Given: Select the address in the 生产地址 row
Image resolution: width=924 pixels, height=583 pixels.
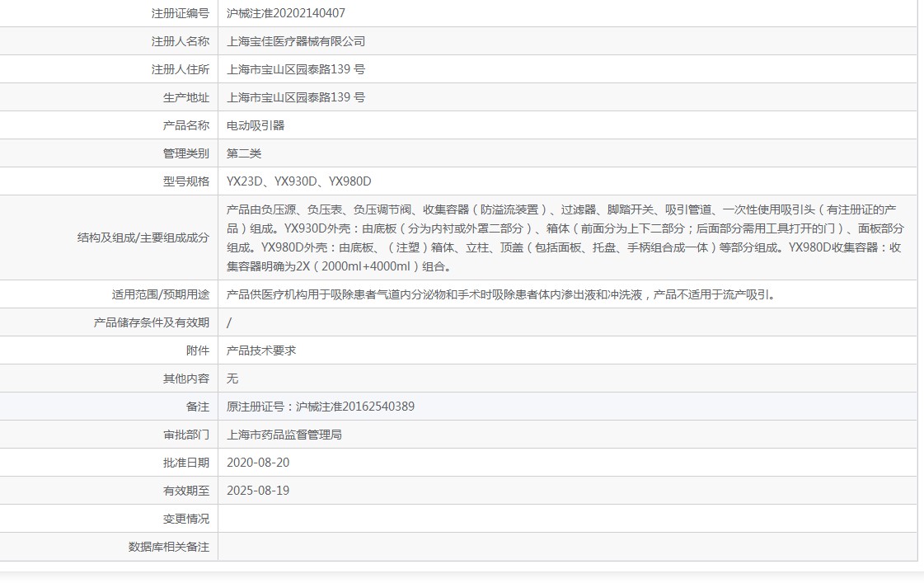Looking at the screenshot, I should (x=296, y=97).
